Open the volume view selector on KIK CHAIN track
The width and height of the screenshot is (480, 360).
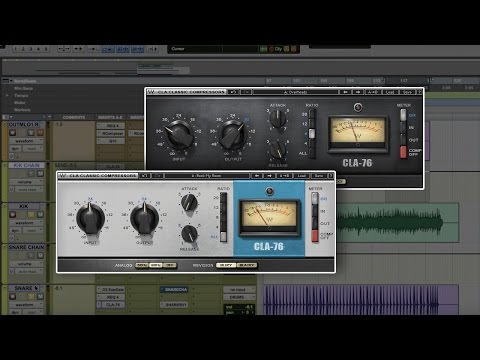[26, 182]
